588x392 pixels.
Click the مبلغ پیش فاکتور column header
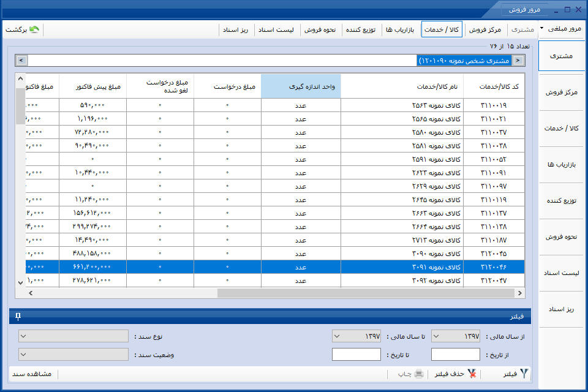[x=92, y=86]
